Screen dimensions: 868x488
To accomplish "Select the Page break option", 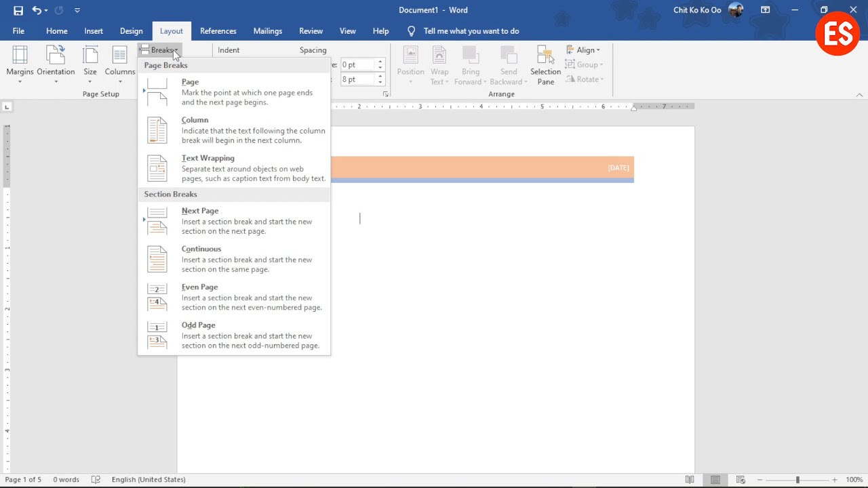I will click(234, 91).
